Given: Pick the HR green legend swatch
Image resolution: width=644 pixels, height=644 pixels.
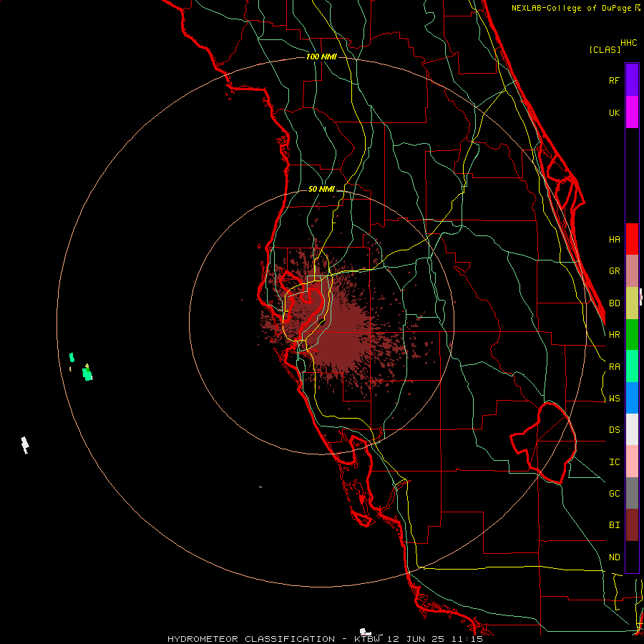Looking at the screenshot, I should coord(632,335).
